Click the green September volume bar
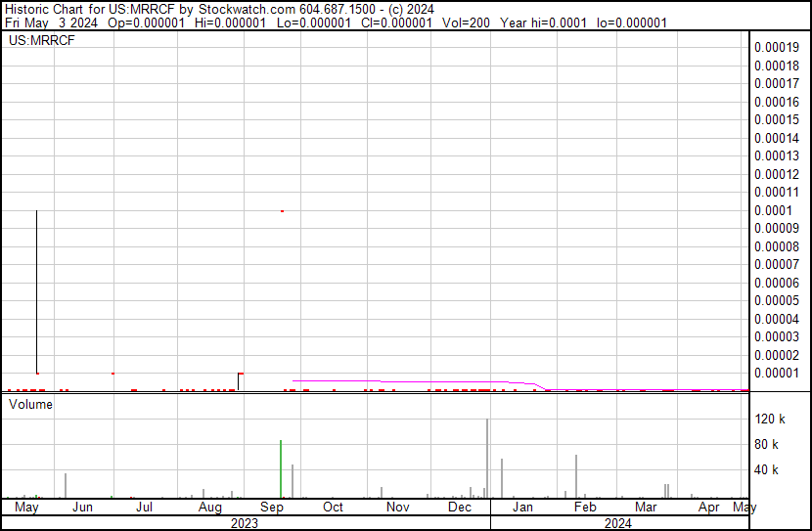 tap(281, 468)
